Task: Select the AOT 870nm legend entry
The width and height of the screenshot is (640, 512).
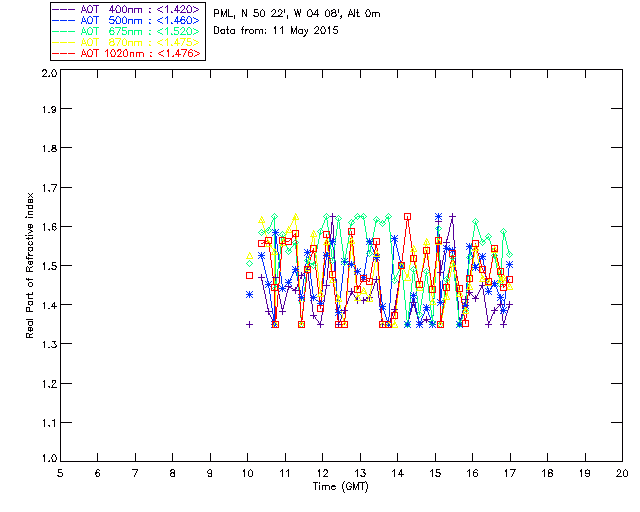Action: pos(126,42)
